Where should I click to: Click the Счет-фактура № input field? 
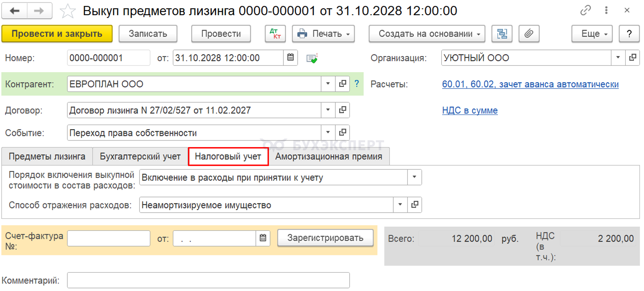click(x=108, y=238)
